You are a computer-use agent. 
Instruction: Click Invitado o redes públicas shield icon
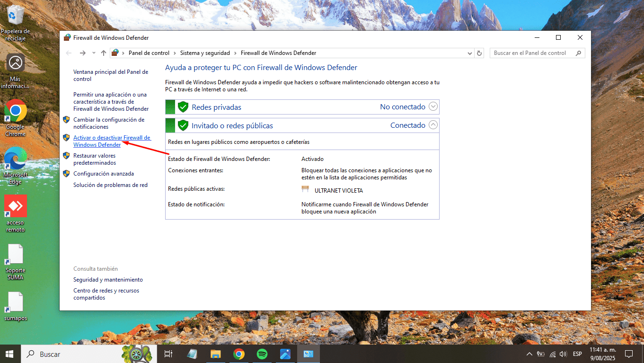point(183,125)
